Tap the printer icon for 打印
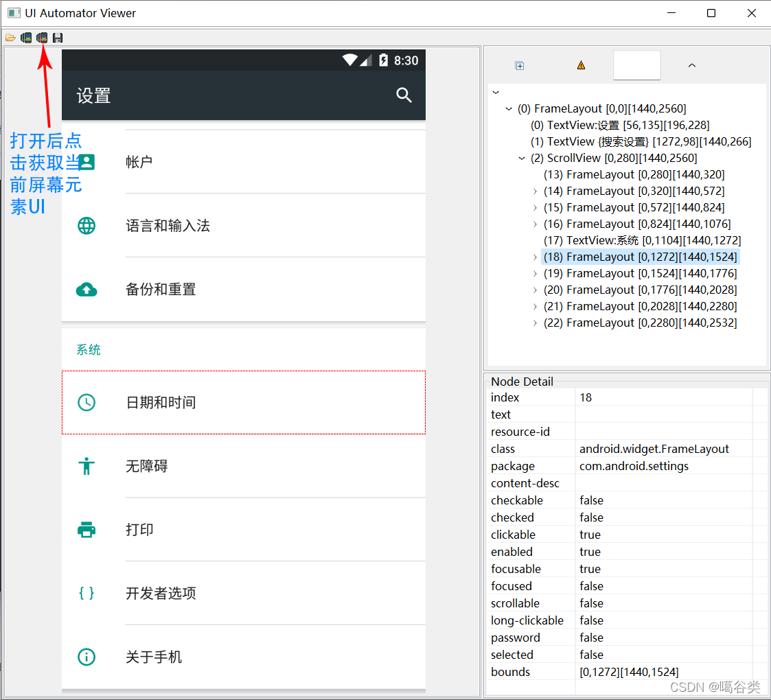 click(87, 530)
